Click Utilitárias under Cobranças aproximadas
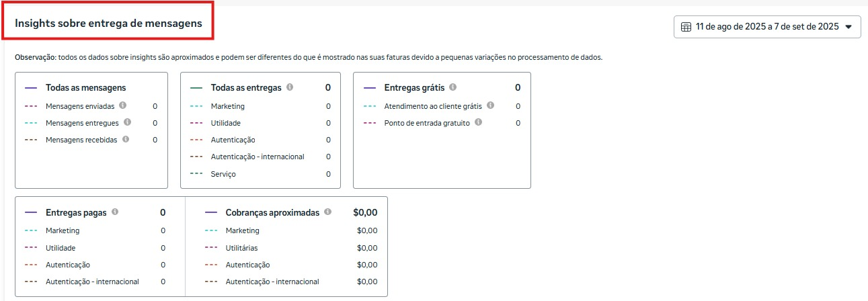The height and width of the screenshot is (301, 868). (242, 248)
